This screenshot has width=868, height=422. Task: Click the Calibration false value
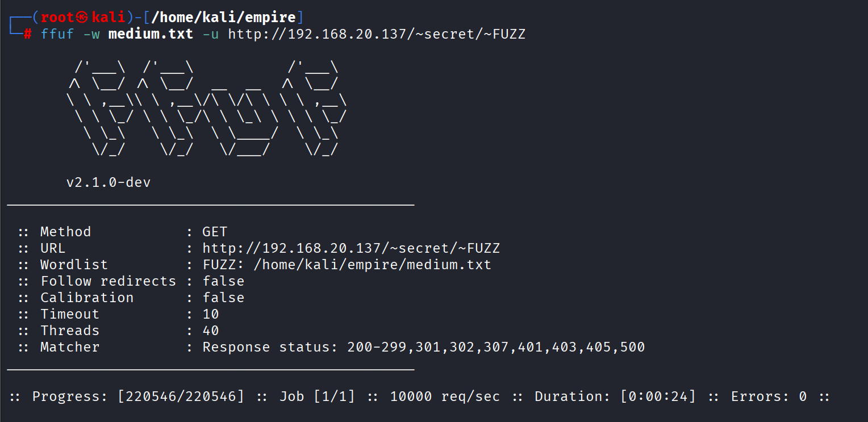pos(223,298)
